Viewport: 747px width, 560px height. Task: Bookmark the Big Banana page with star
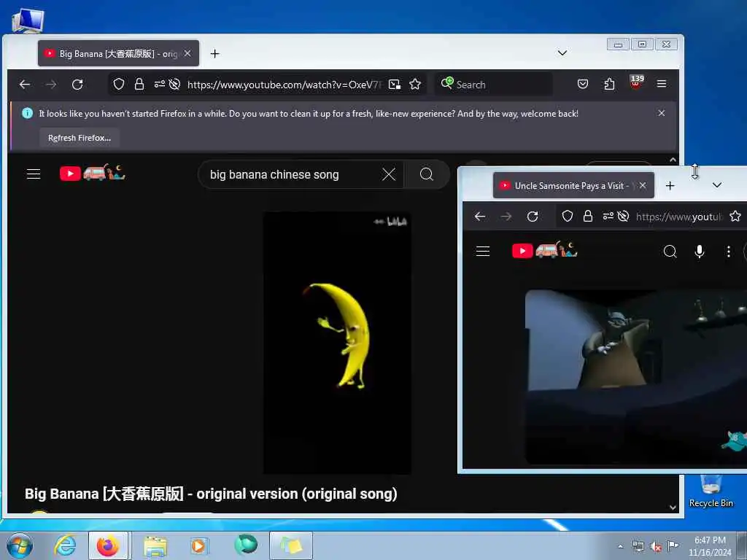tap(415, 85)
